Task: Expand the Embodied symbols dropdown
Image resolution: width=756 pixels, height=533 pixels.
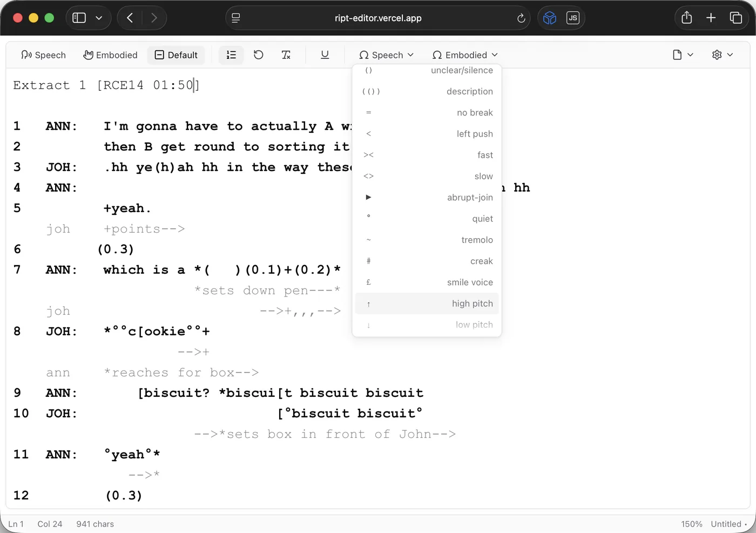Action: (x=465, y=55)
